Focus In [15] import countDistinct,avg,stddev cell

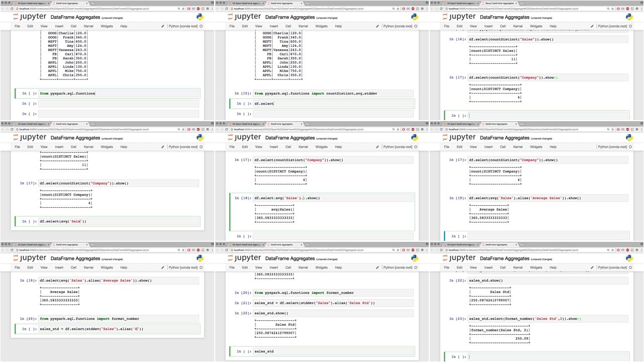(x=333, y=94)
